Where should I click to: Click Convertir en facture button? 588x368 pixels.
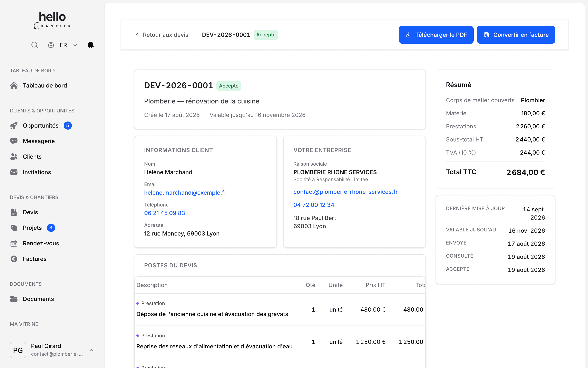coord(516,35)
